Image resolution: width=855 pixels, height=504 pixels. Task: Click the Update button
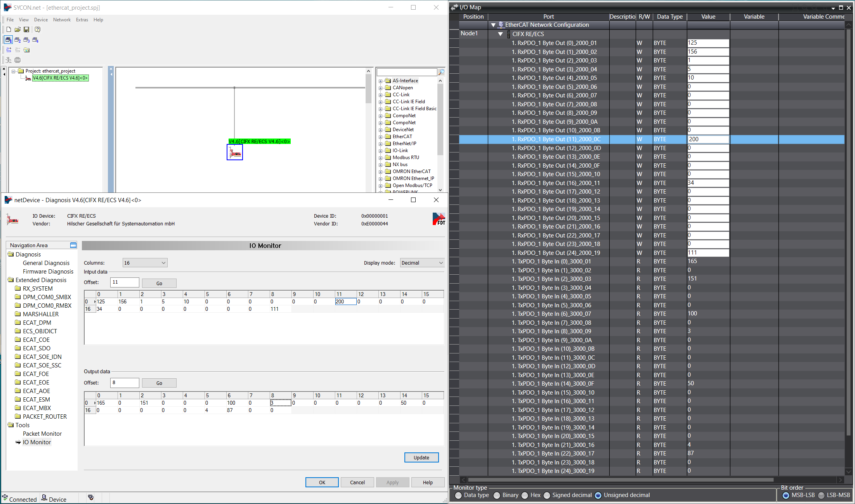421,457
